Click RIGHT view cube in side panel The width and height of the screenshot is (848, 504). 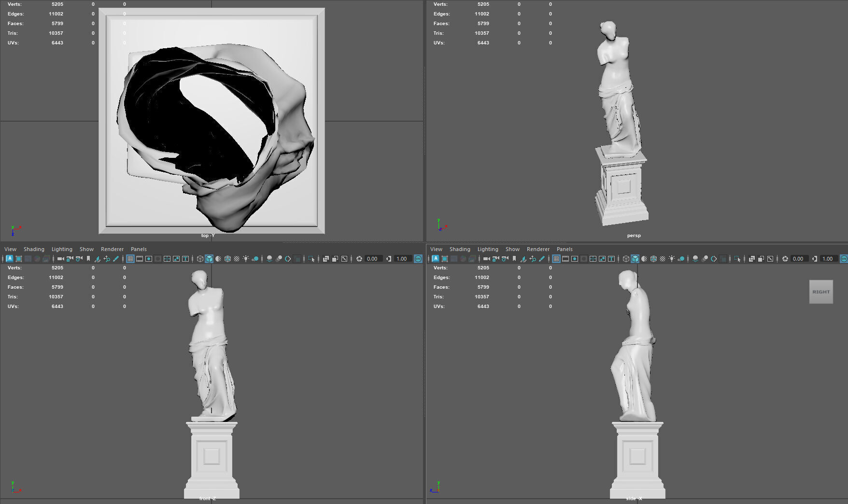821,292
